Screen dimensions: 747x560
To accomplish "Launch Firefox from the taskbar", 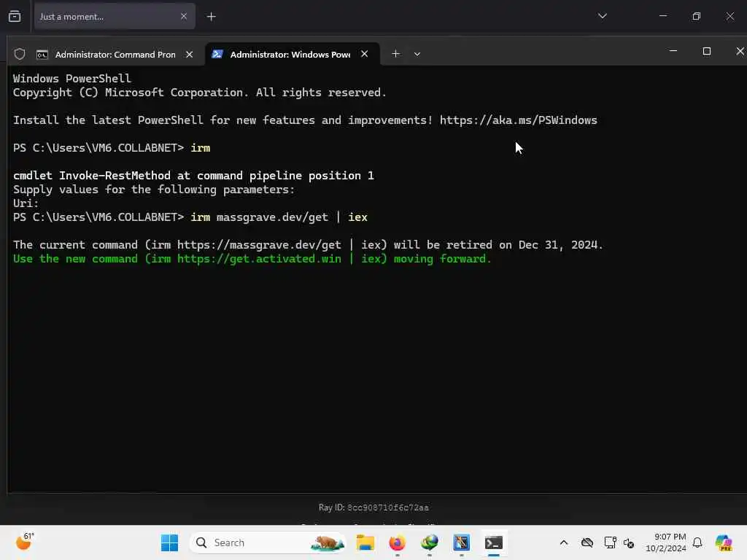I will click(398, 542).
